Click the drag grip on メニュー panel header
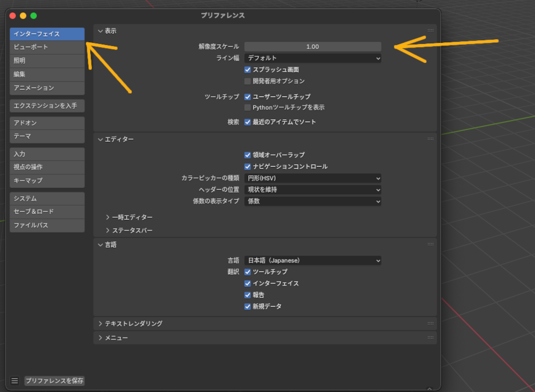The height and width of the screenshot is (392, 535). pos(430,338)
